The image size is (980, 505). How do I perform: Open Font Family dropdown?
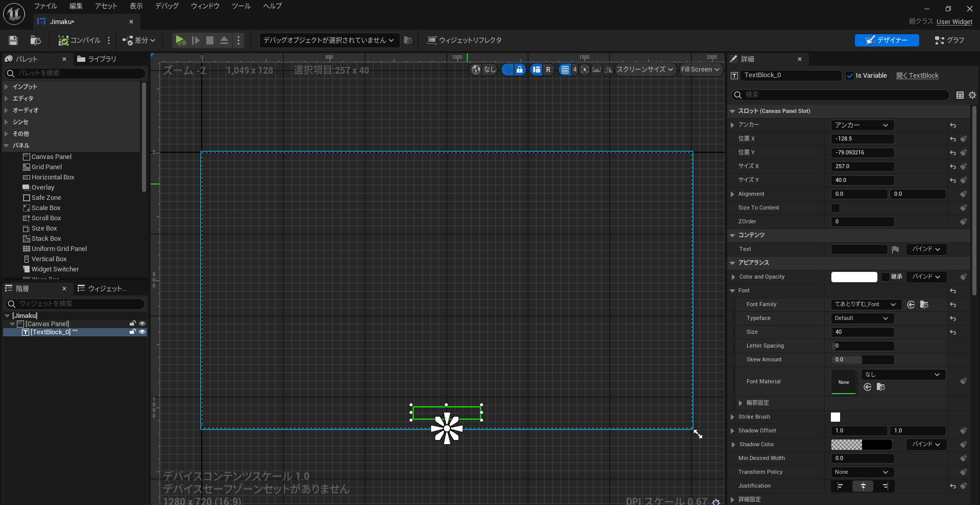866,305
